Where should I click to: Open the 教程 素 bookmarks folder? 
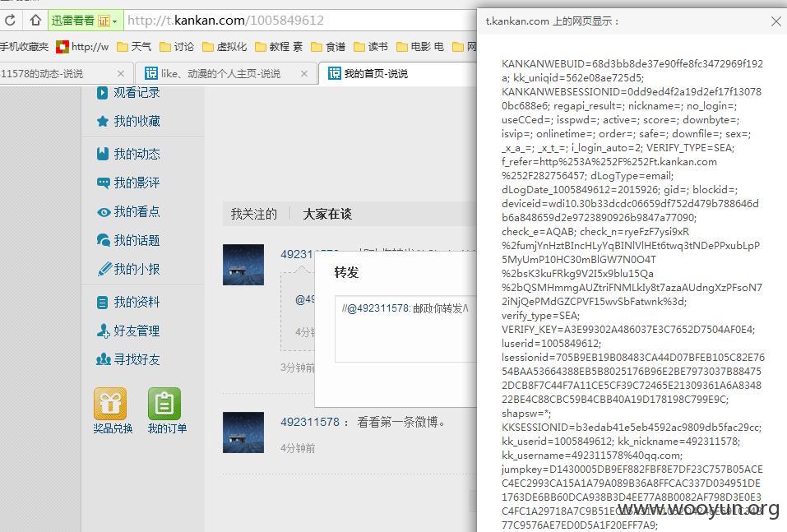coord(279,47)
